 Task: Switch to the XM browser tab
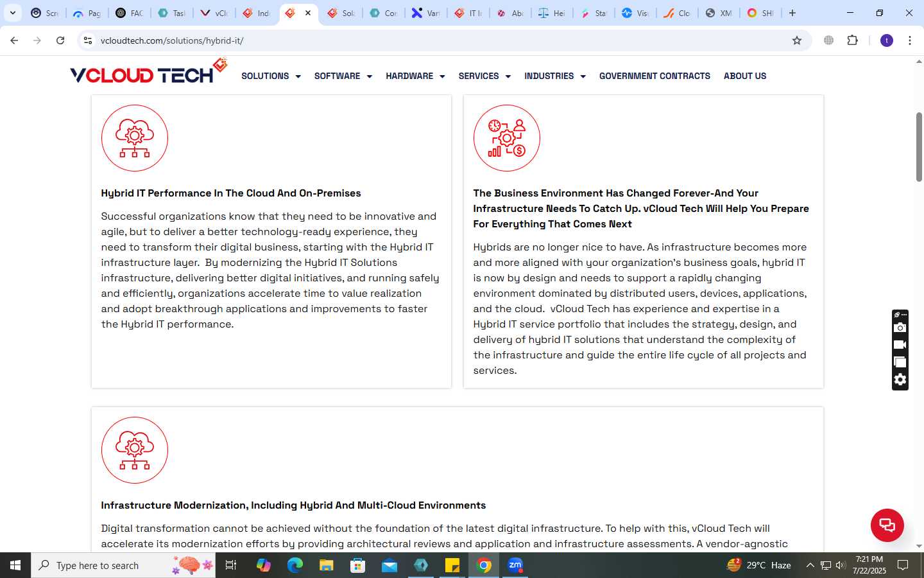point(718,13)
